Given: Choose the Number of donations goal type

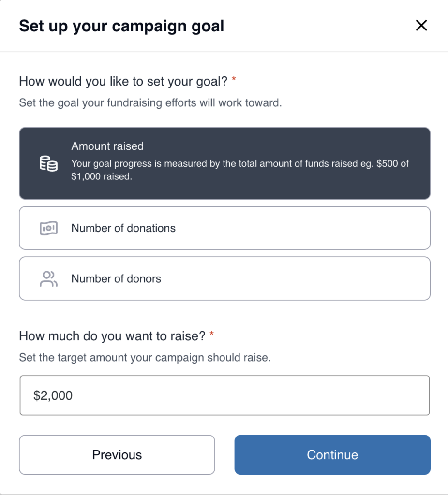Looking at the screenshot, I should 224,228.
